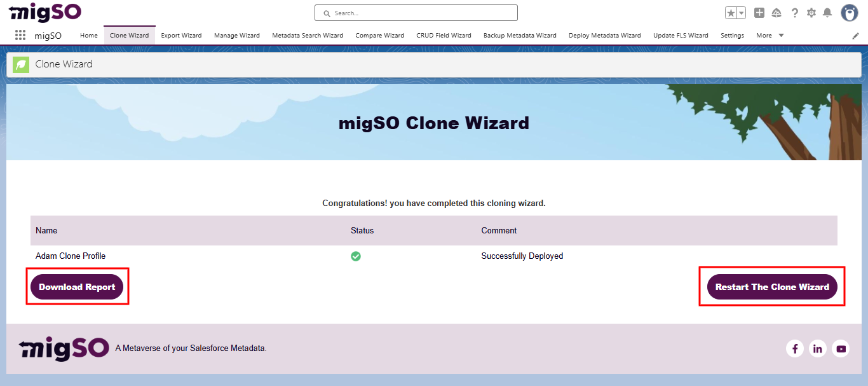Select the Clone Wizard tab

129,36
